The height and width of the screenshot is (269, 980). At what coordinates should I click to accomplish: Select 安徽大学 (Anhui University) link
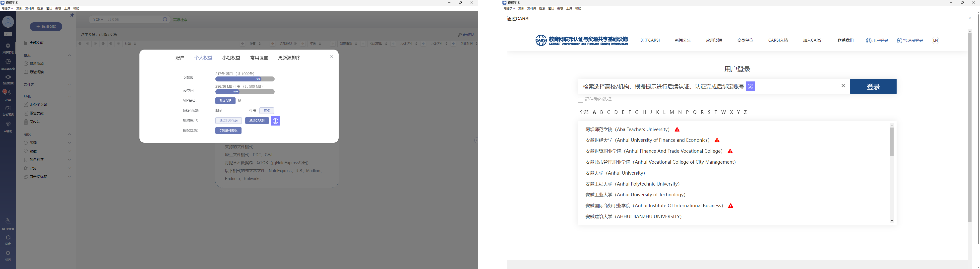pyautogui.click(x=615, y=173)
